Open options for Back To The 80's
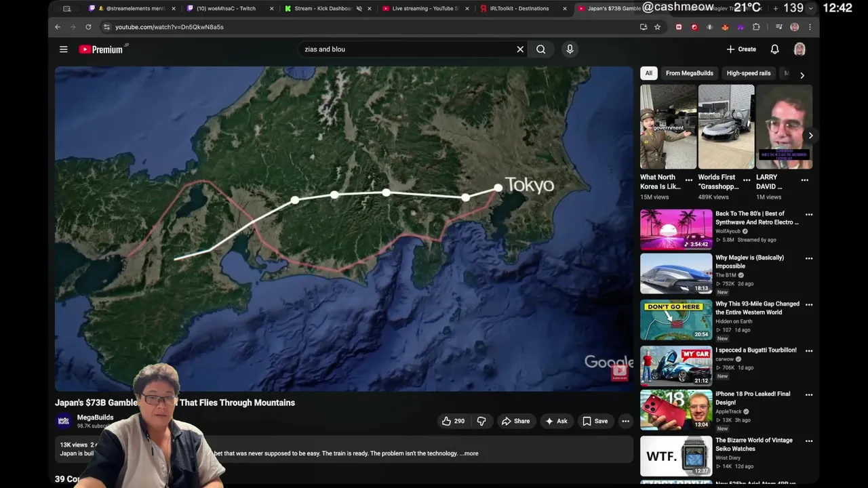Screen dimensions: 868x488 coord(808,214)
